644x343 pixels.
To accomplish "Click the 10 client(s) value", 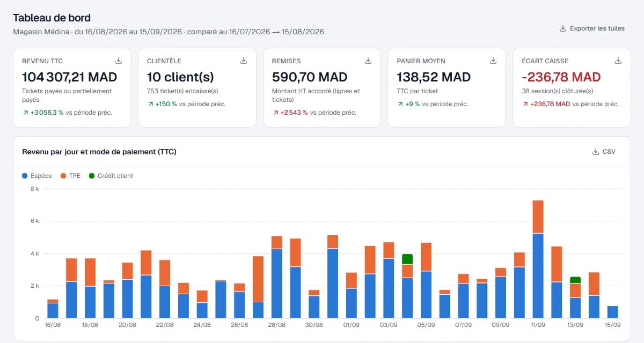I will click(180, 77).
